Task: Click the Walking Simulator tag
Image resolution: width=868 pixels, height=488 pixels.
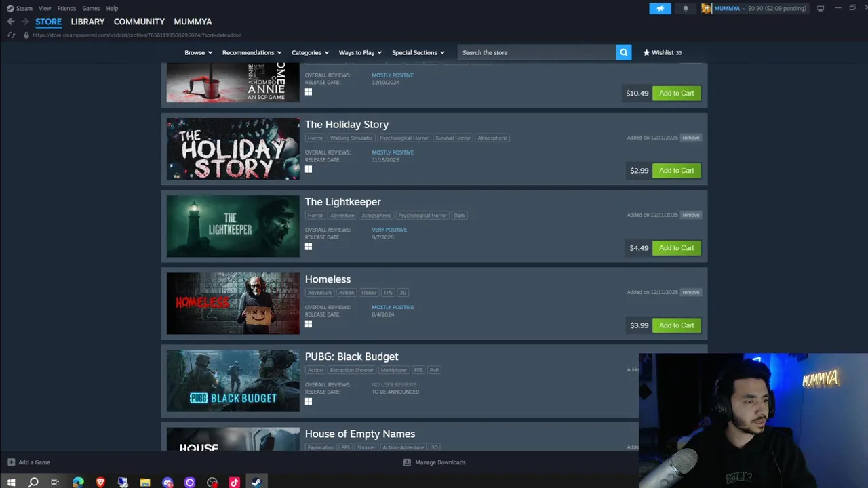Action: [351, 138]
